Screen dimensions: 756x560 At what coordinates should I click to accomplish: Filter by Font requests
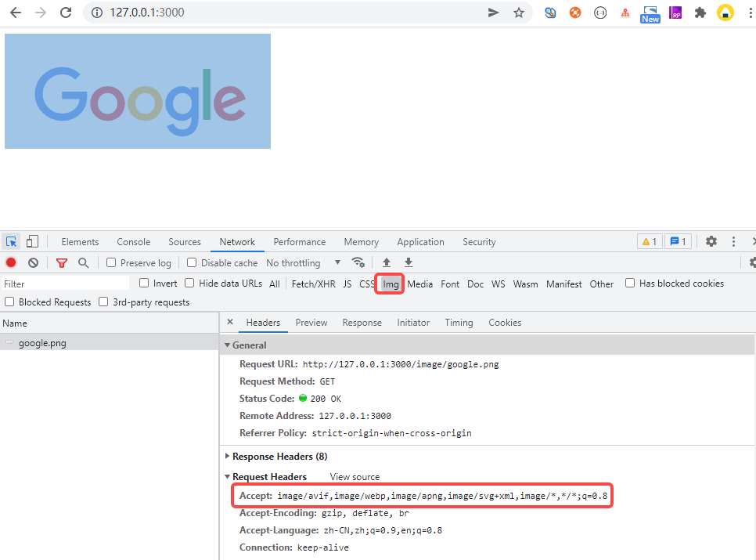coord(450,284)
